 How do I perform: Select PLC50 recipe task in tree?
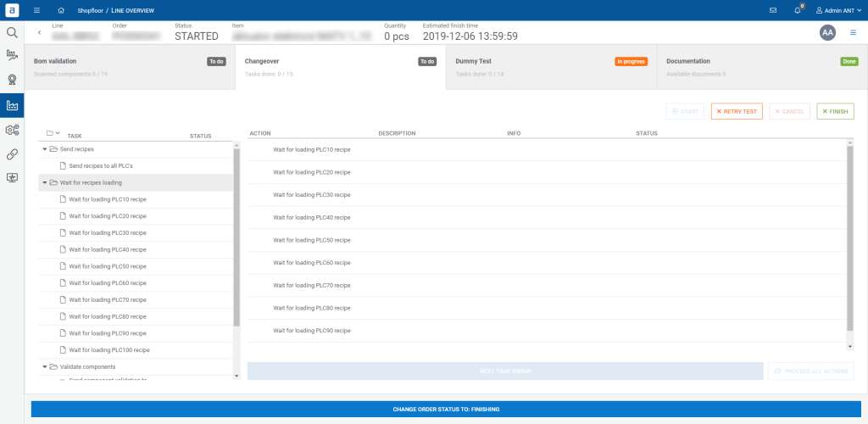pyautogui.click(x=136, y=266)
